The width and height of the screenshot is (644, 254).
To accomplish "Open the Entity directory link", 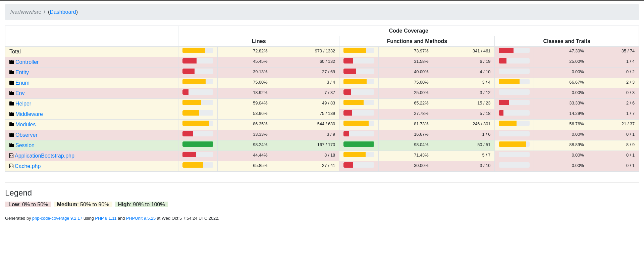I will coord(22,73).
